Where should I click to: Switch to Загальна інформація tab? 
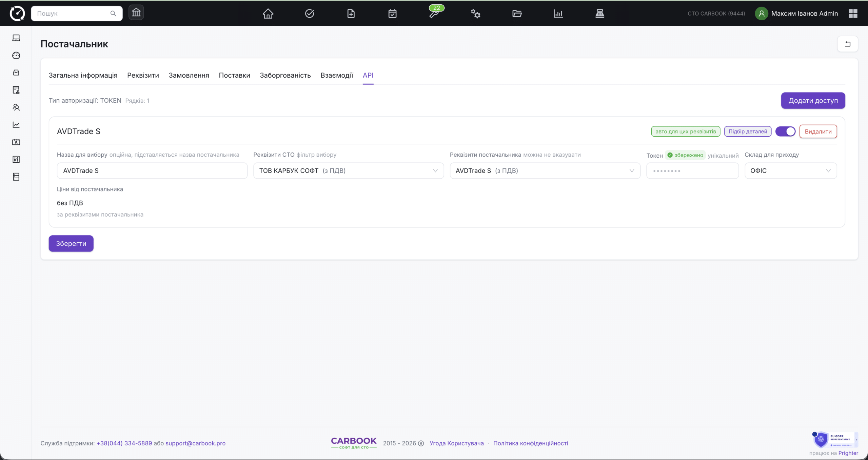pos(83,75)
